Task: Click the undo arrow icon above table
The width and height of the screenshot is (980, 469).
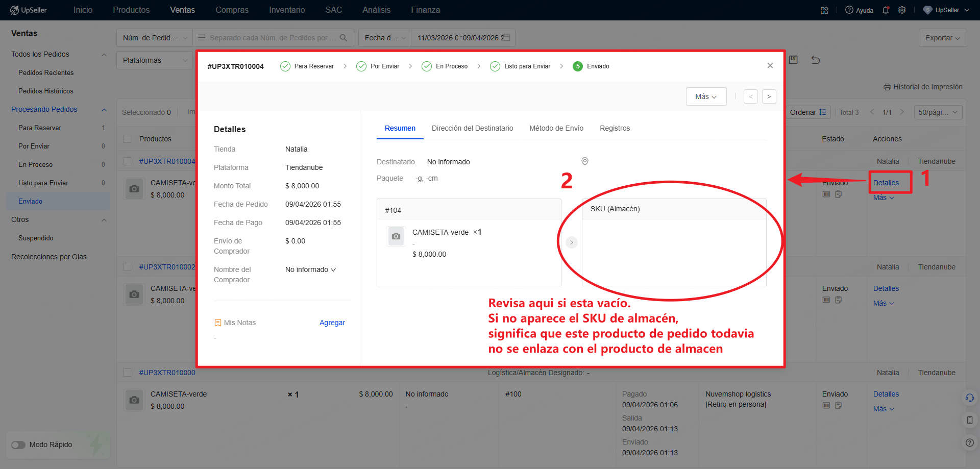Action: coord(816,60)
